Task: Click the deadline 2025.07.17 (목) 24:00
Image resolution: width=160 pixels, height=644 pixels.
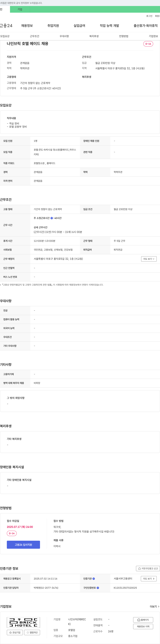Action: pos(20,527)
